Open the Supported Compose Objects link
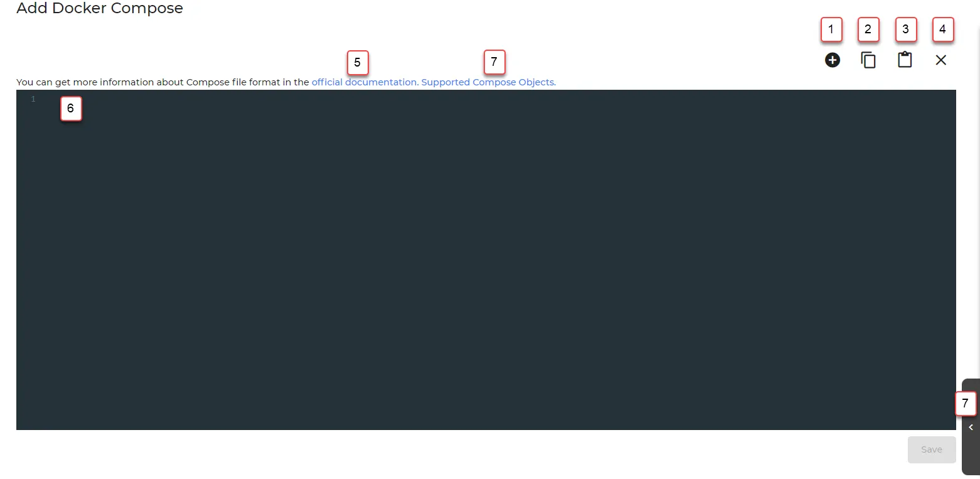 point(489,82)
